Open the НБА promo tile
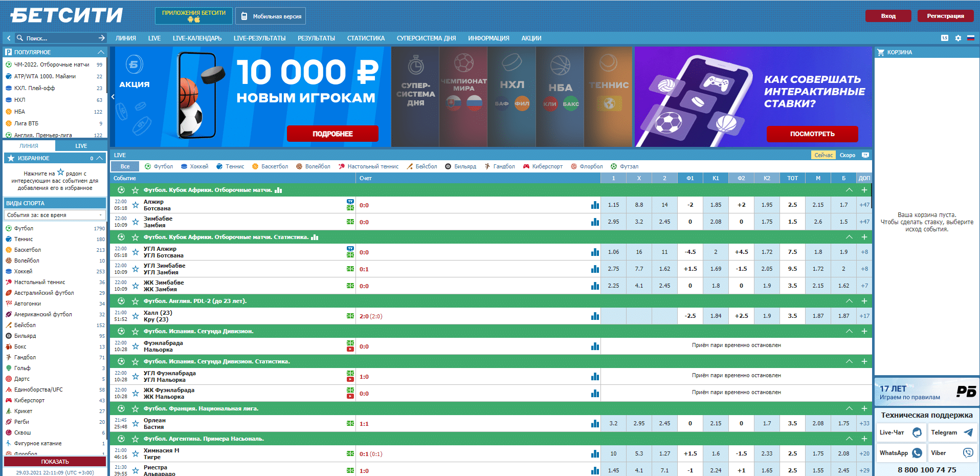This screenshot has height=476, width=980. click(560, 97)
